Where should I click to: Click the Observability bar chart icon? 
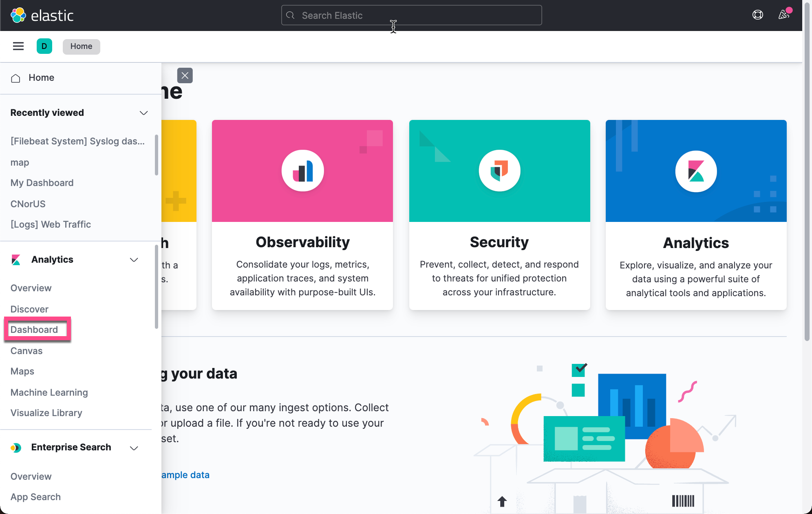pos(302,171)
